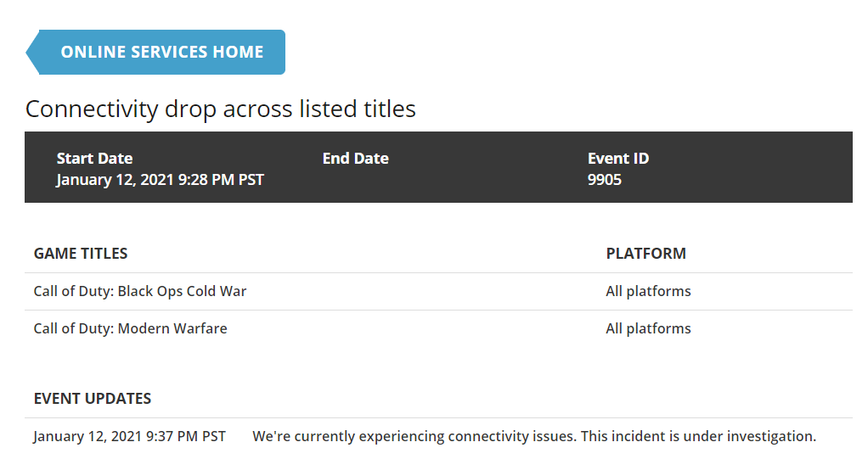Select the event ID number 9905
The image size is (868, 459).
tap(604, 180)
